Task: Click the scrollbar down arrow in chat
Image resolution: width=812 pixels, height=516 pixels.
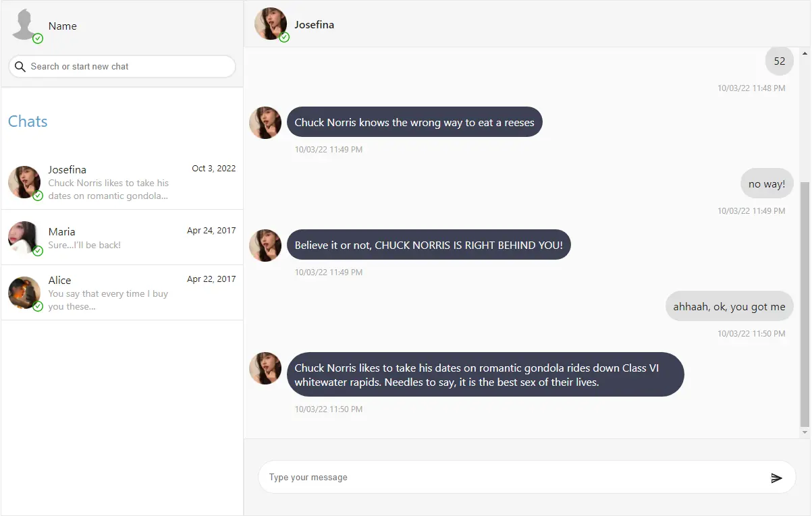Action: (805, 432)
